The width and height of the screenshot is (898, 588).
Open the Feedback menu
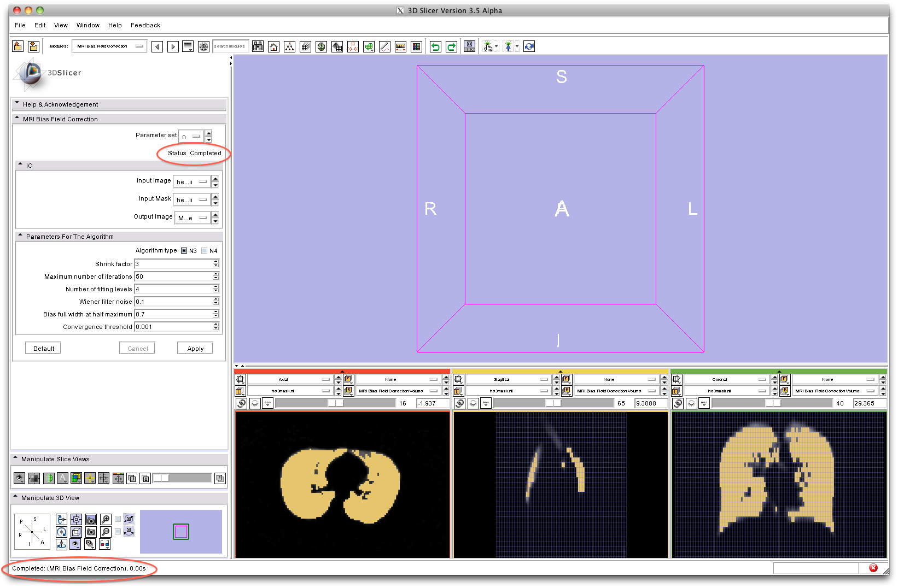click(145, 25)
